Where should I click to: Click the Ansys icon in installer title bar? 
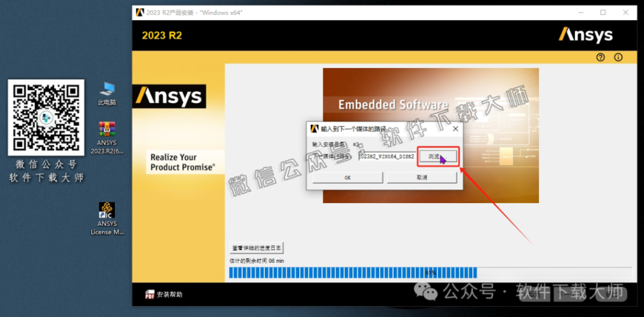pos(140,13)
